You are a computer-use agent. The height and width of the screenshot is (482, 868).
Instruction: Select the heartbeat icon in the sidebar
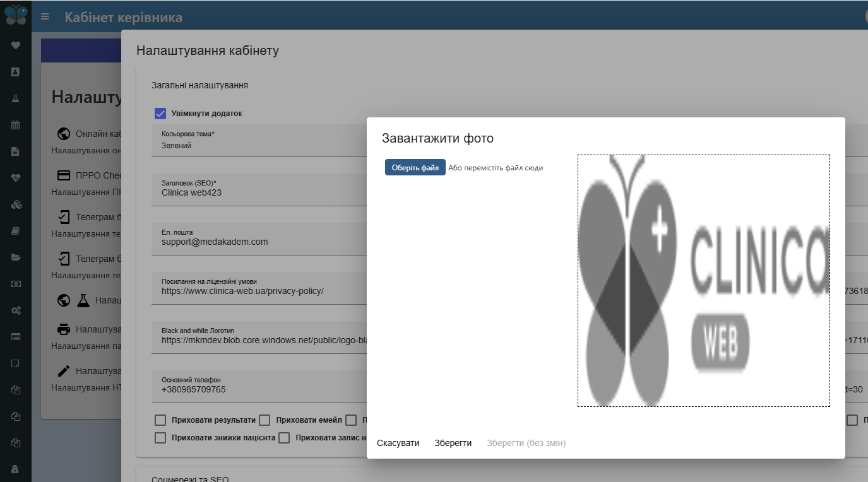16,178
